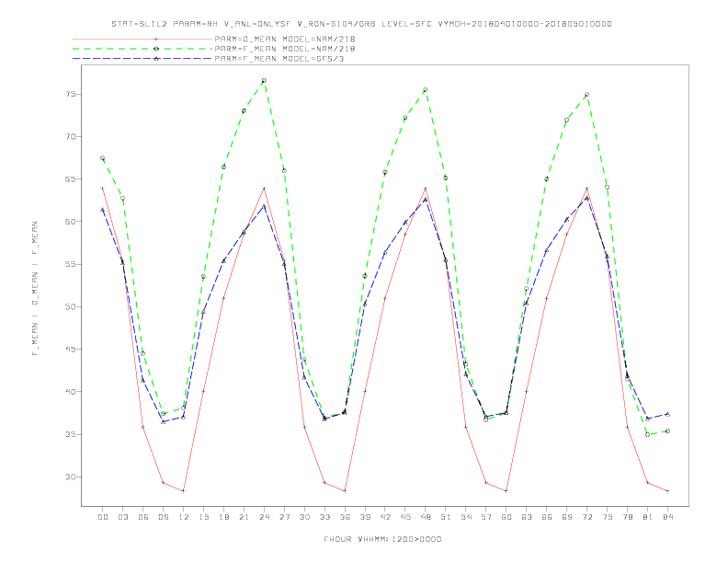Click y-axis tick label 55
This screenshot has height=563, width=728.
(x=71, y=264)
